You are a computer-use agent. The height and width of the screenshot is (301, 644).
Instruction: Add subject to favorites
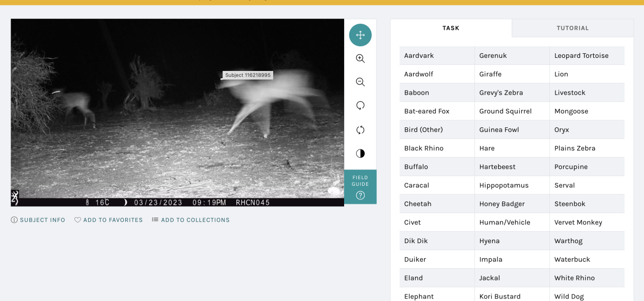(x=109, y=220)
